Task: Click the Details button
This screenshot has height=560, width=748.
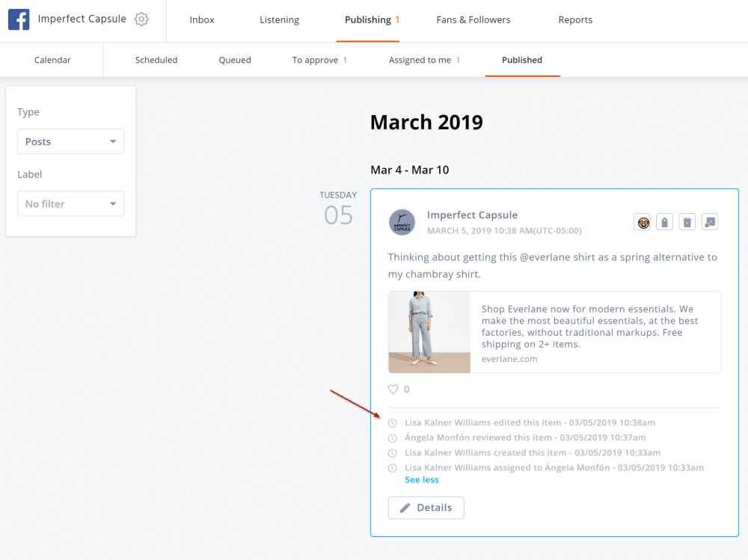Action: tap(426, 508)
